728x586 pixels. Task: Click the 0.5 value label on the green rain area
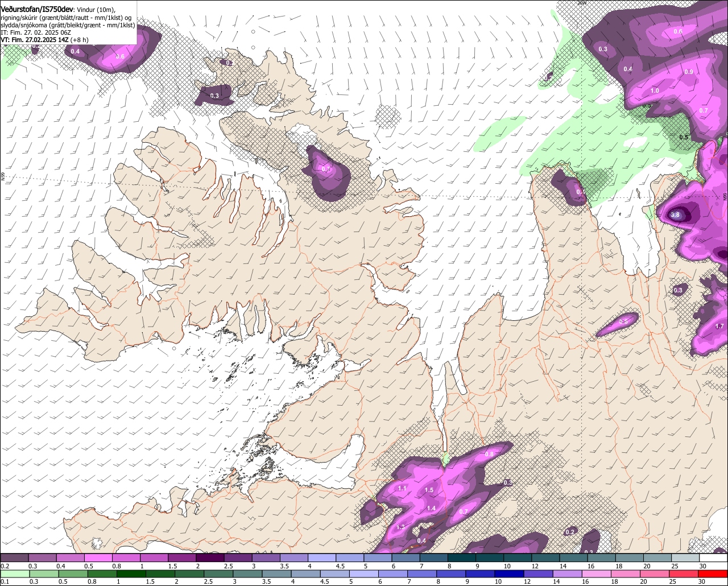[x=684, y=137]
